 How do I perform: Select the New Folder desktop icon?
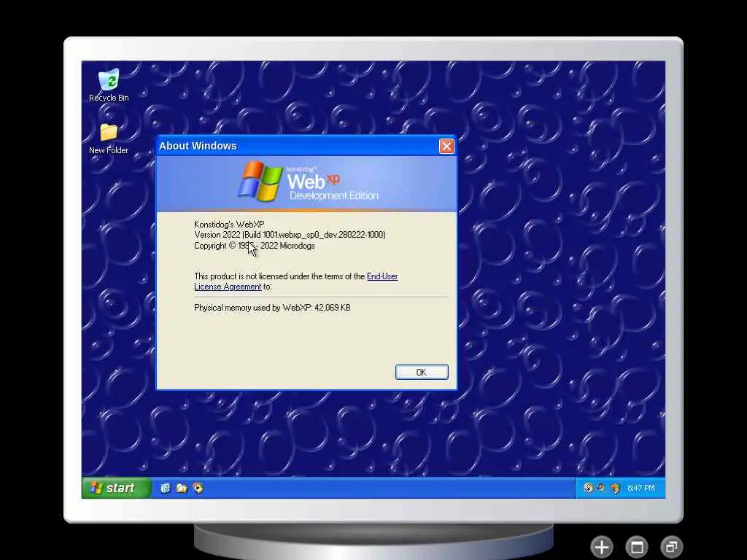tap(109, 139)
